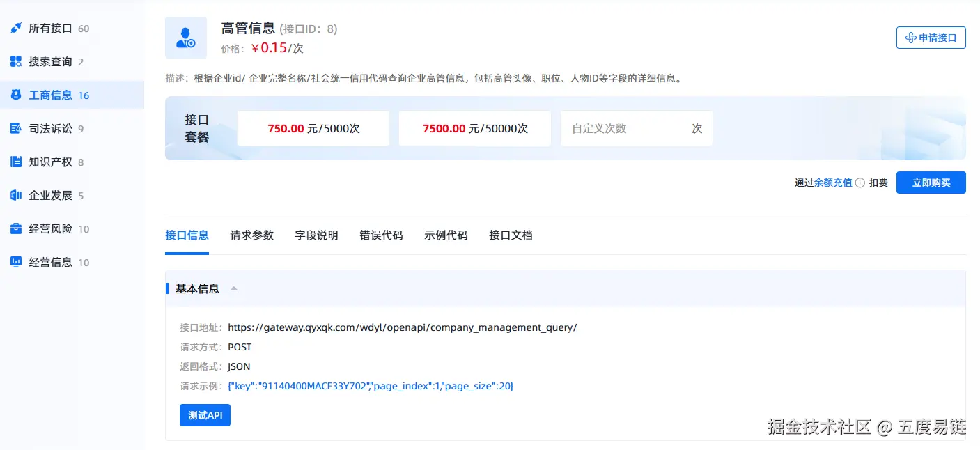Click the 高管信息 person avatar icon
This screenshot has height=450, width=980.
coord(186,38)
